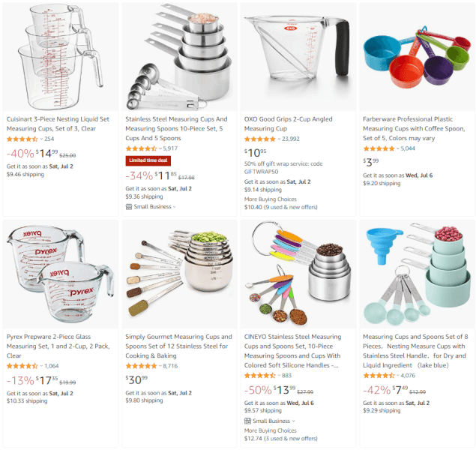Screen dimensions: 476x450
Task: Open the Pyrex Prepware glass measuring set image
Action: point(61,274)
